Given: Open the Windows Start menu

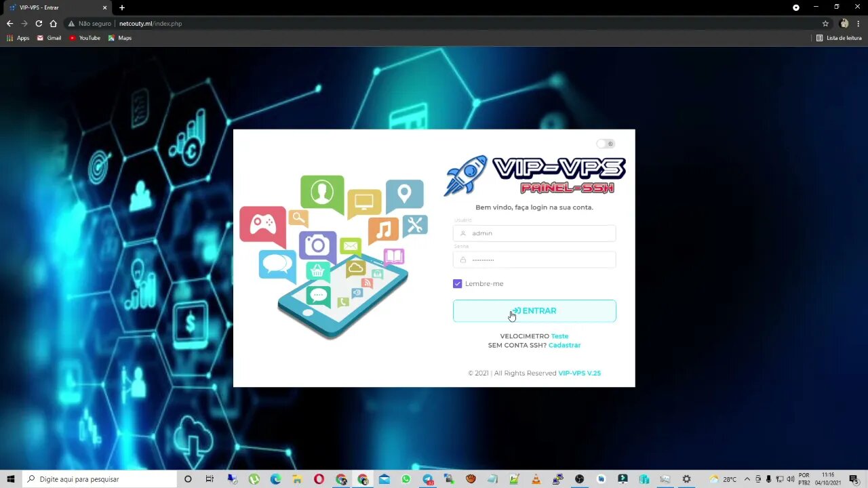Looking at the screenshot, I should click(11, 479).
